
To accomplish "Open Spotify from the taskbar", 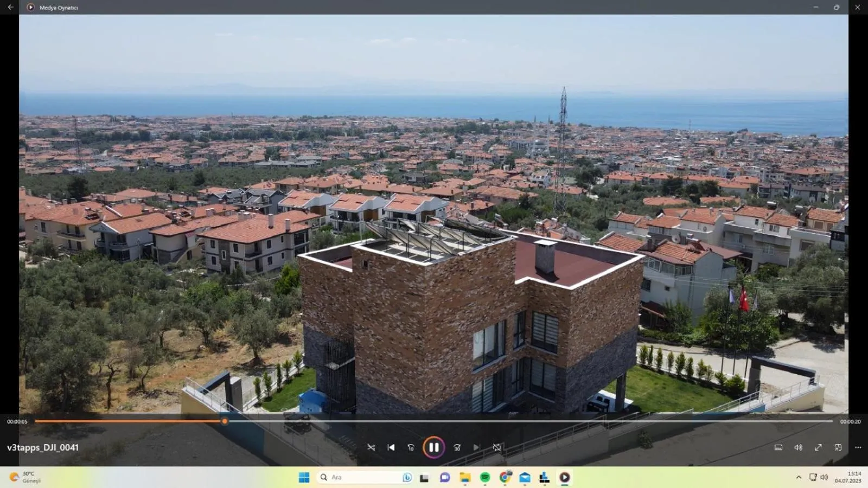I will click(x=485, y=477).
